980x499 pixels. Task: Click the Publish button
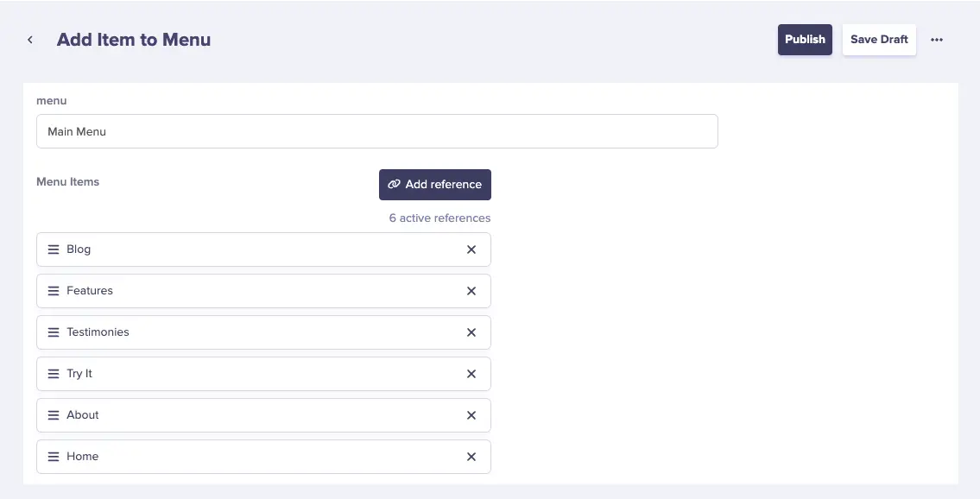805,40
